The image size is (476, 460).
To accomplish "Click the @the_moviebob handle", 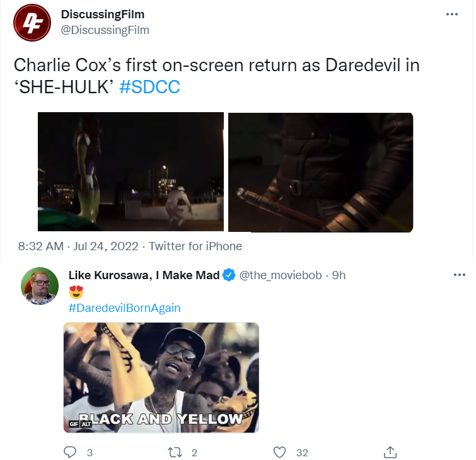I will [x=281, y=275].
